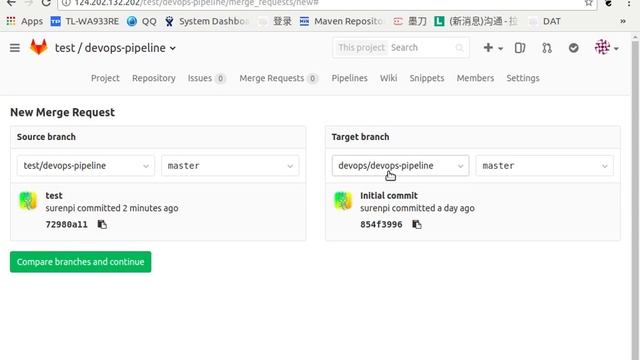The height and width of the screenshot is (360, 640).
Task: Click the GitLab fox logo
Action: tap(39, 48)
